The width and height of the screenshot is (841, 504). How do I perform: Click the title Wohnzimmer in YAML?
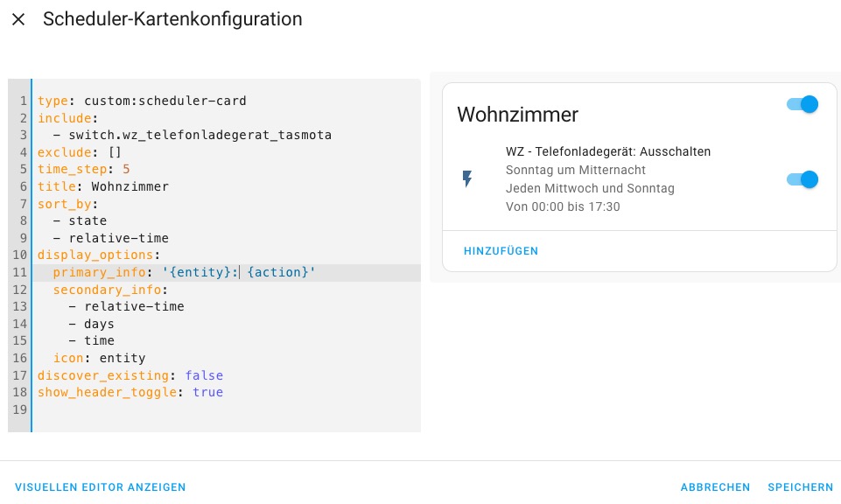(130, 186)
